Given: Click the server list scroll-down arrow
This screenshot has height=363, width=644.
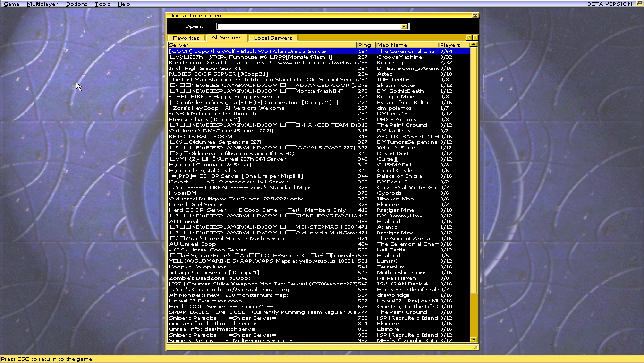Looking at the screenshot, I should pyautogui.click(x=474, y=339).
